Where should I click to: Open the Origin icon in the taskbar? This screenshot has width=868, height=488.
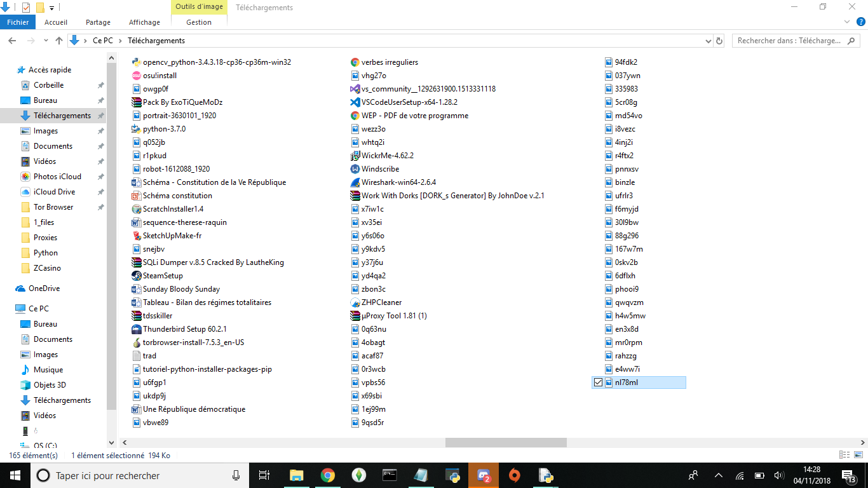coord(514,475)
